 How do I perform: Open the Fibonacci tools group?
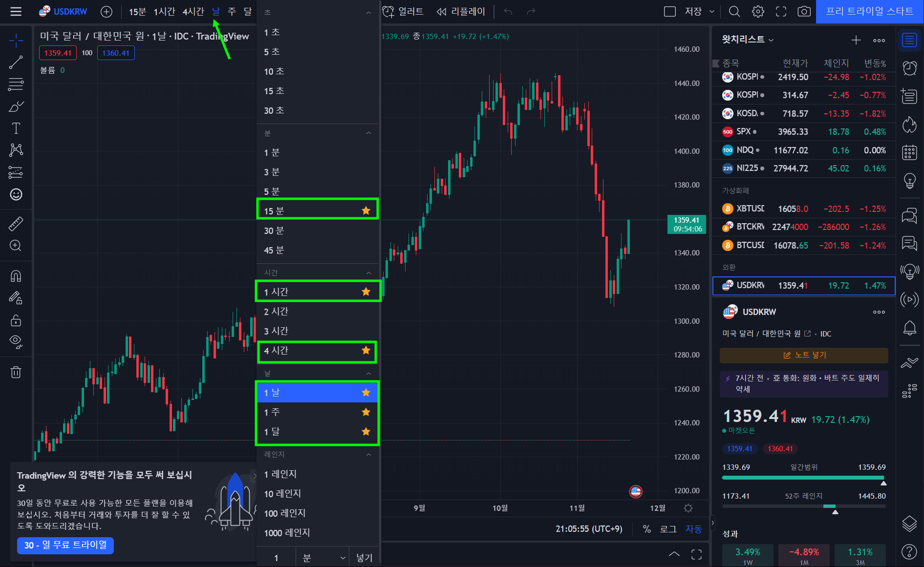(16, 84)
